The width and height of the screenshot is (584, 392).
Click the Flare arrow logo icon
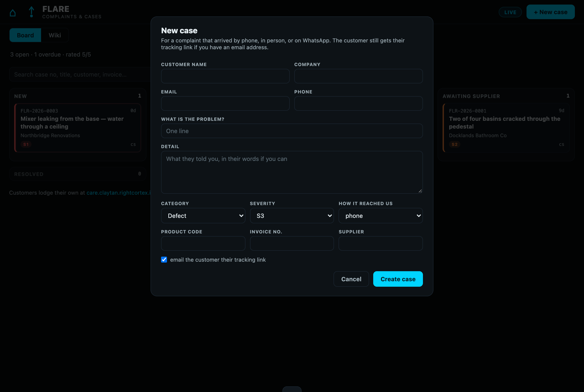tap(31, 12)
